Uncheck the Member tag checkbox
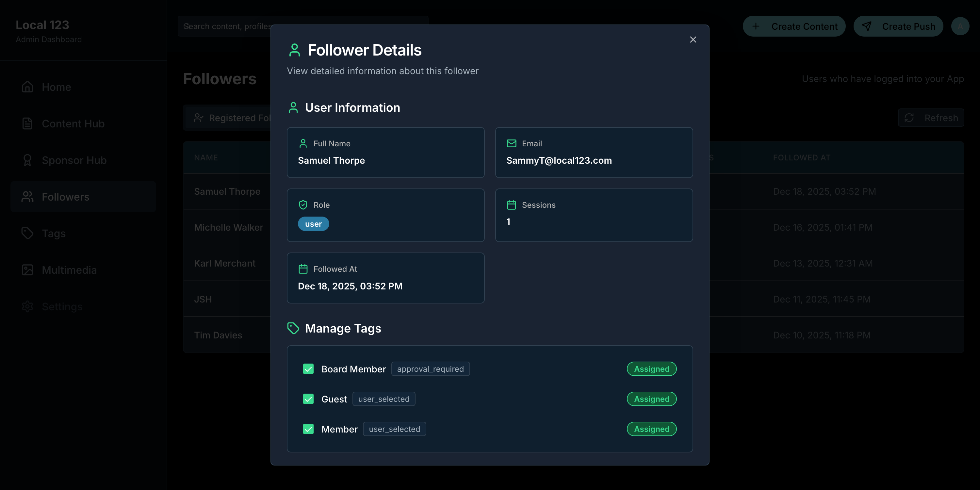This screenshot has height=490, width=980. (308, 429)
